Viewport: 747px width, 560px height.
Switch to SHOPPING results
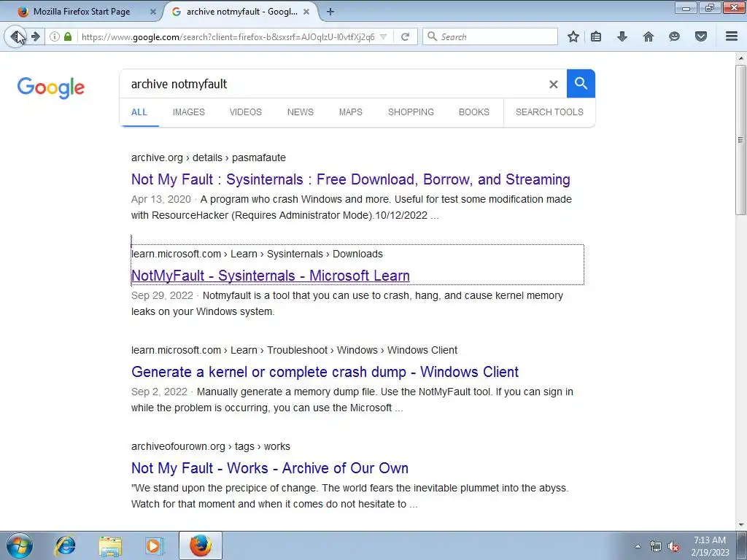click(411, 112)
